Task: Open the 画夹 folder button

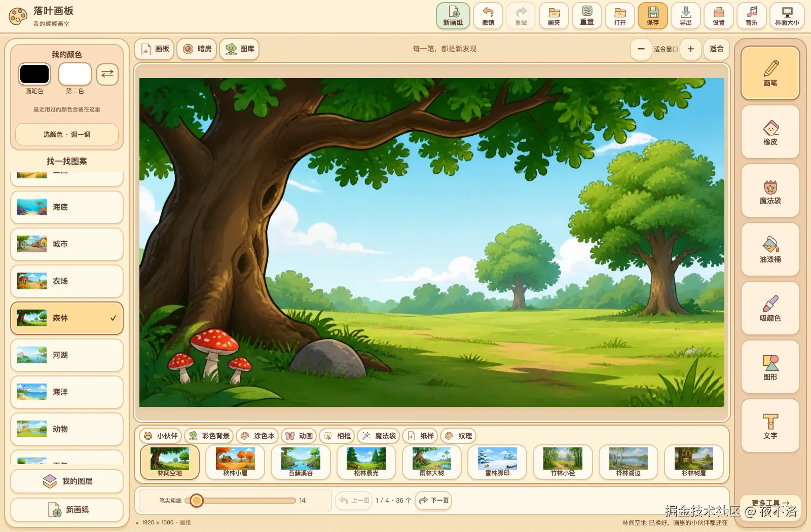Action: point(554,16)
